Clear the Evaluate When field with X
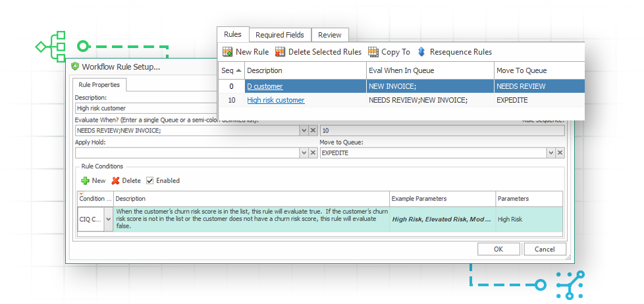This screenshot has height=304, width=644. coord(313,130)
